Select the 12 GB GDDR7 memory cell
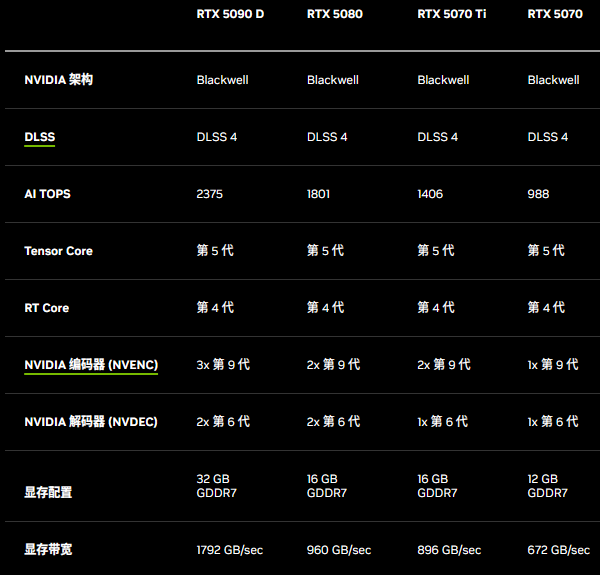 [547, 486]
